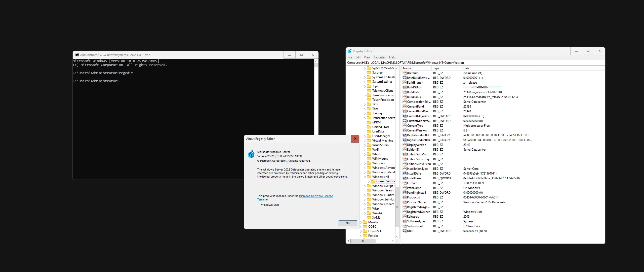Click the ProductName string value icon
644x272 pixels.
405,202
